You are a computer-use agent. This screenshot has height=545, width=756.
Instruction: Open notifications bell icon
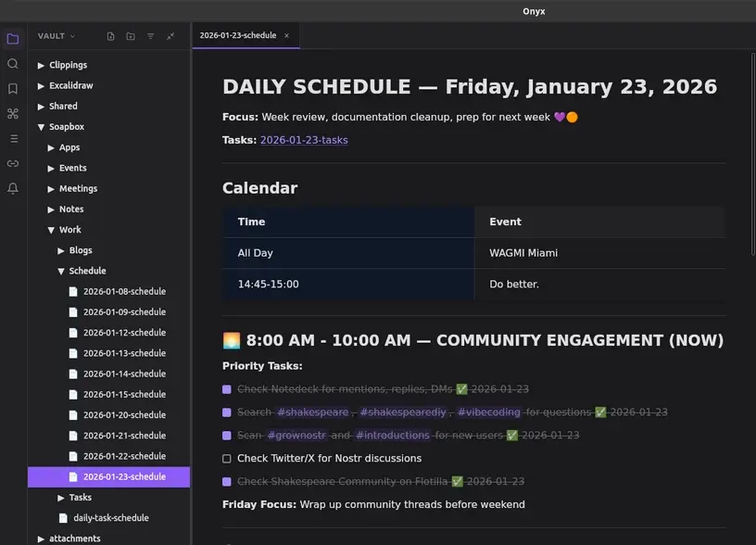[x=13, y=188]
